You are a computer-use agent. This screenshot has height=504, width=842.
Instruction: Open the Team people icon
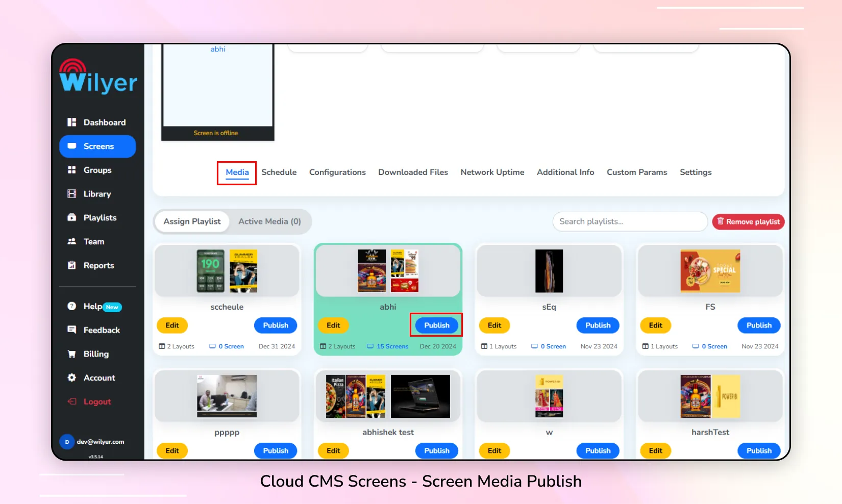click(72, 241)
